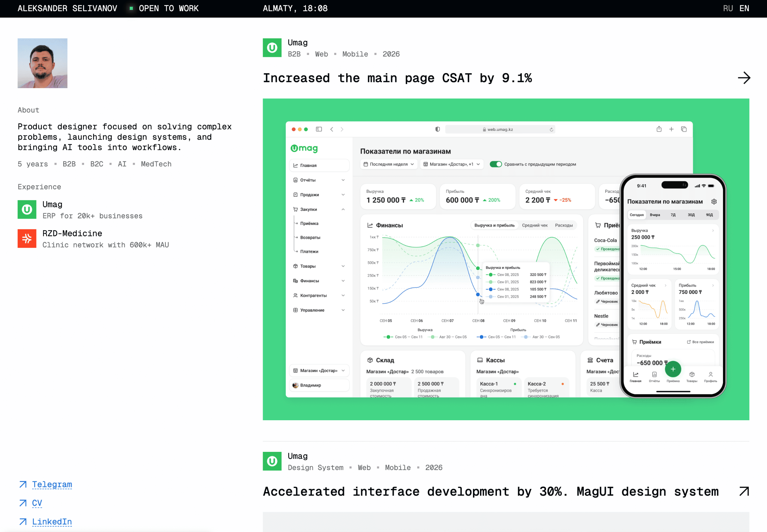The width and height of the screenshot is (767, 532).
Task: Switch site language to EN
Action: tap(744, 8)
